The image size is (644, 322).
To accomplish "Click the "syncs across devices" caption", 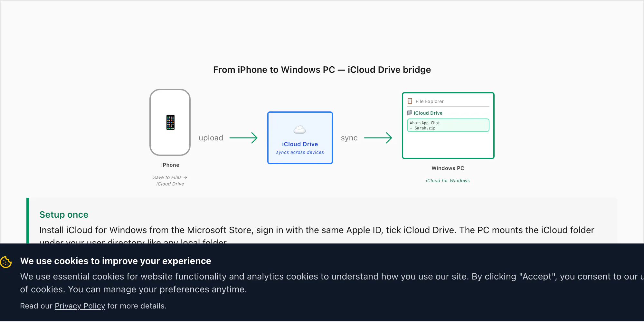I will point(300,152).
